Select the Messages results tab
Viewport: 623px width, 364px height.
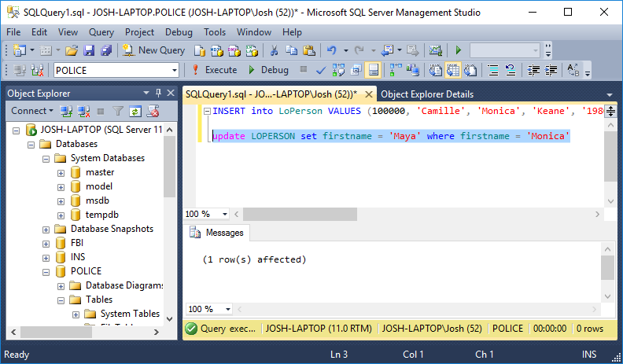coord(218,233)
